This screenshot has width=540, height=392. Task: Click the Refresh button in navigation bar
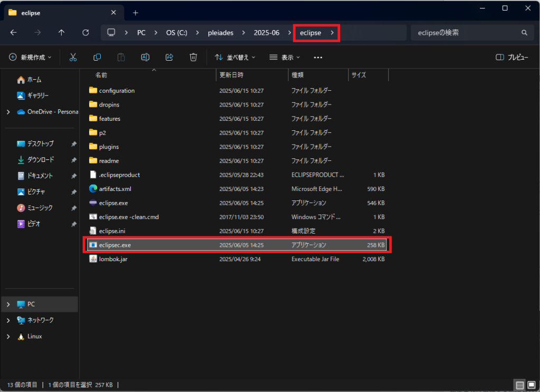[85, 33]
